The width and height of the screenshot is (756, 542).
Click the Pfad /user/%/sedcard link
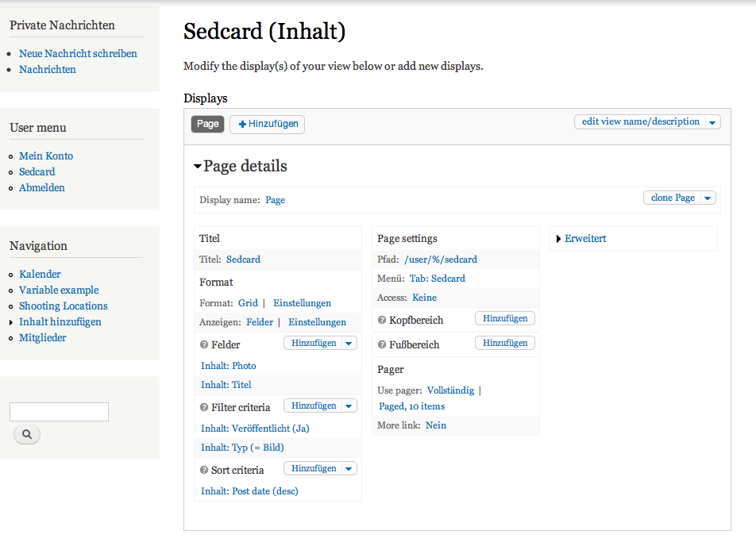tap(441, 259)
